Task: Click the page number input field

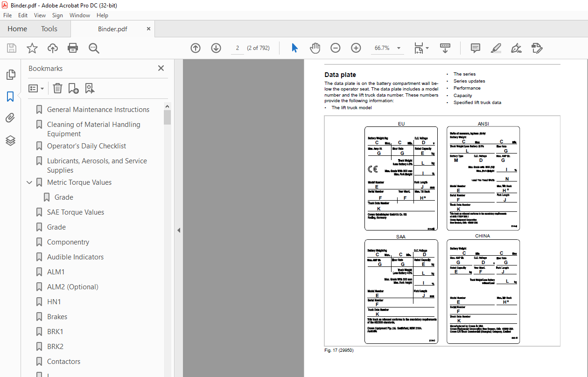Action: (237, 48)
